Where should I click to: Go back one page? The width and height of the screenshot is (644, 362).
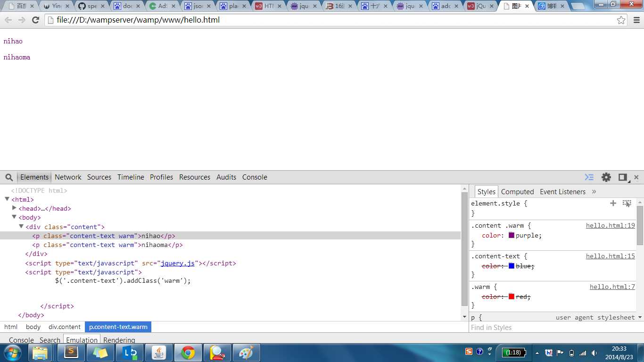point(8,20)
